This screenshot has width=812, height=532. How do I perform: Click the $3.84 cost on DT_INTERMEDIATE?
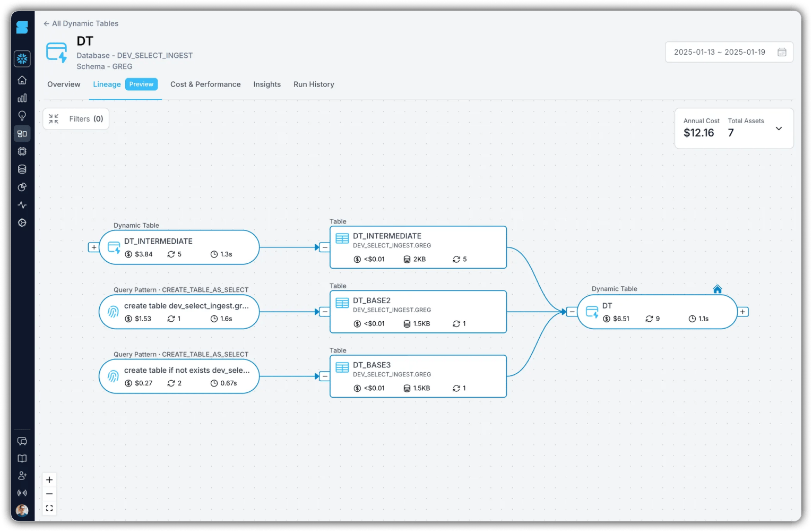(143, 254)
